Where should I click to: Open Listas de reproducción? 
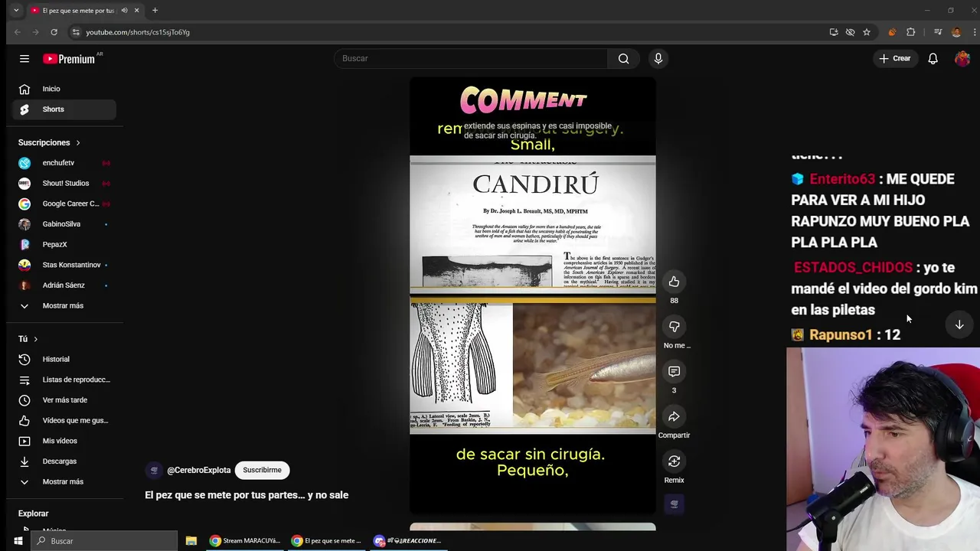64,380
